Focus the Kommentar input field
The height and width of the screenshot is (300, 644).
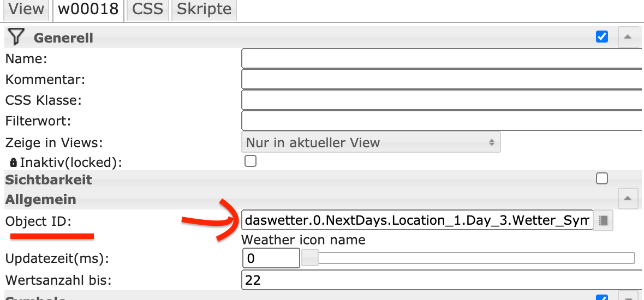pos(442,79)
